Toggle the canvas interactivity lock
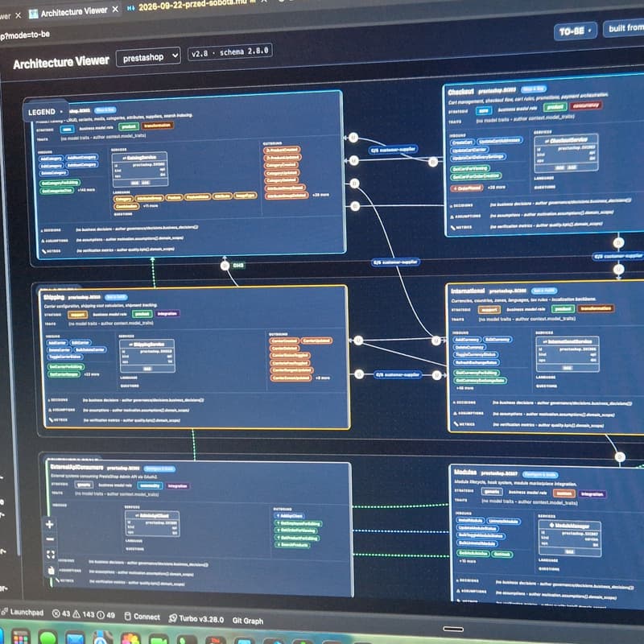The image size is (644, 644). [52, 570]
